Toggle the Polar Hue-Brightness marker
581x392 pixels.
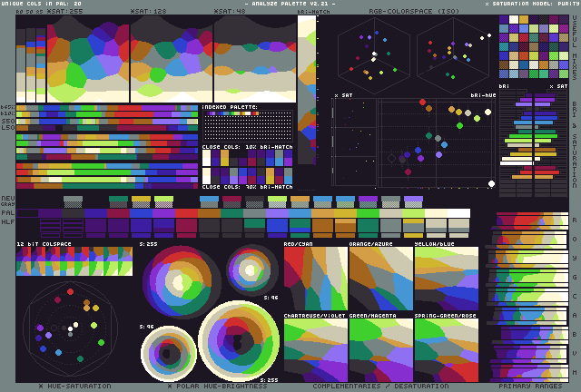point(170,386)
